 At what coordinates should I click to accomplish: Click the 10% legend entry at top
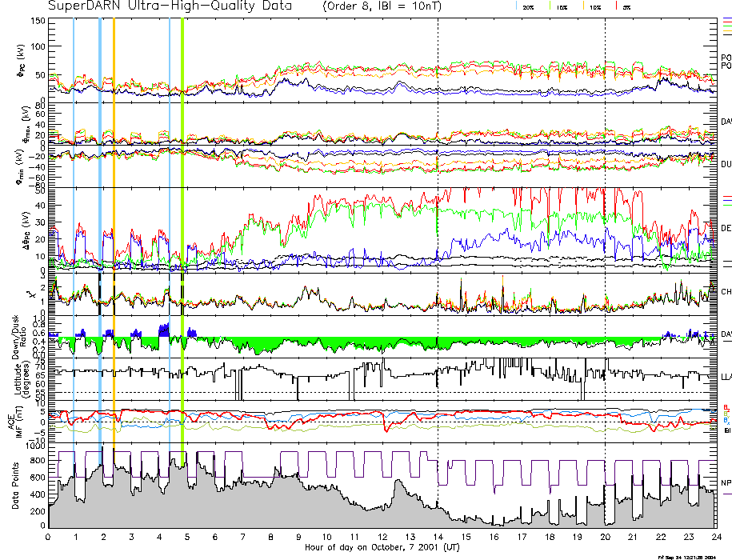point(594,6)
